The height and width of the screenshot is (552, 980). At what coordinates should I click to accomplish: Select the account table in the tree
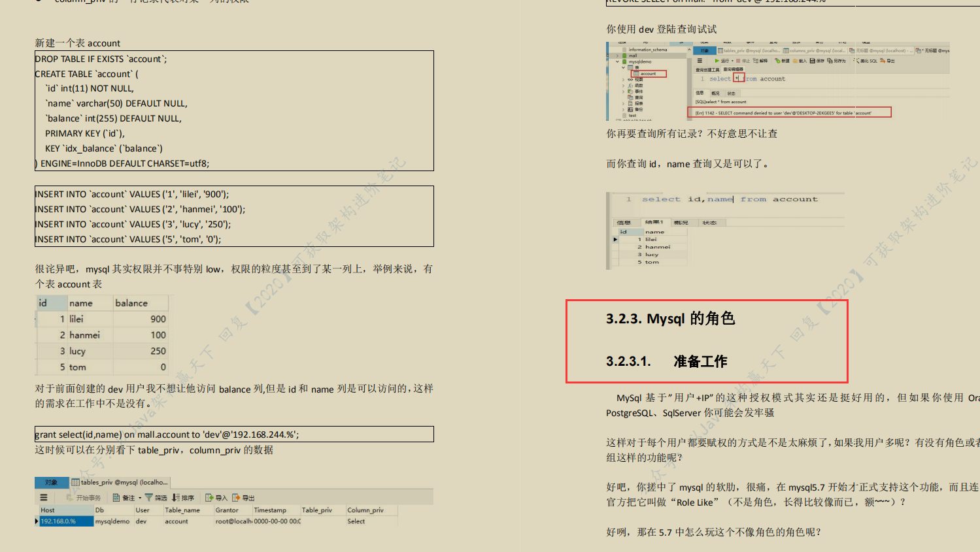point(648,74)
